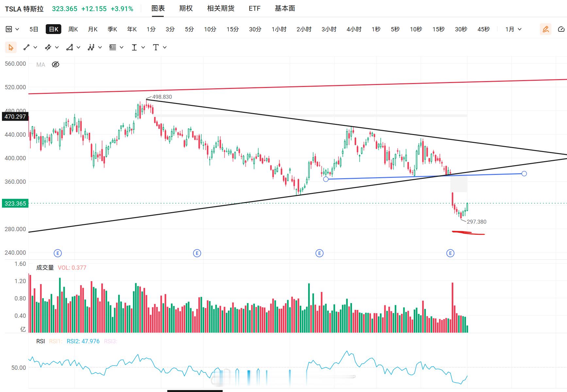Toggle MA indicator visibility eye icon

[x=56, y=64]
